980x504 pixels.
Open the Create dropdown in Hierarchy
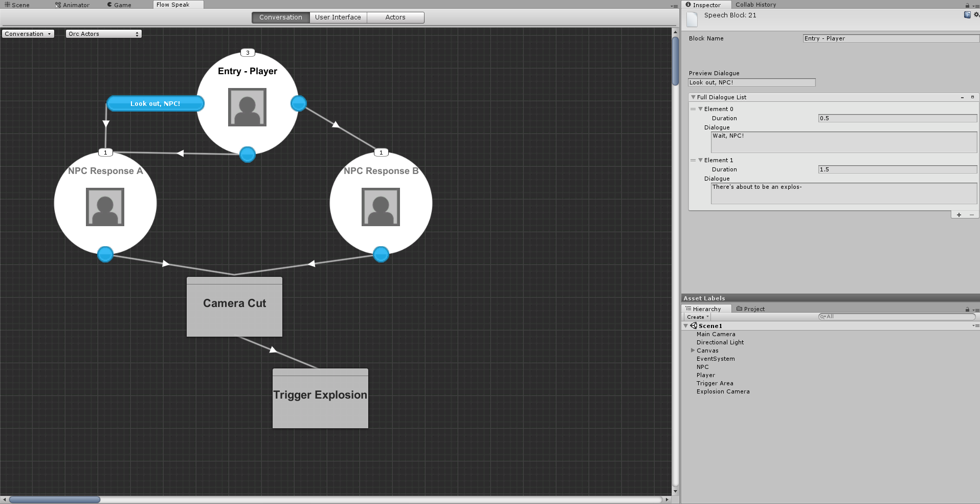(x=697, y=317)
